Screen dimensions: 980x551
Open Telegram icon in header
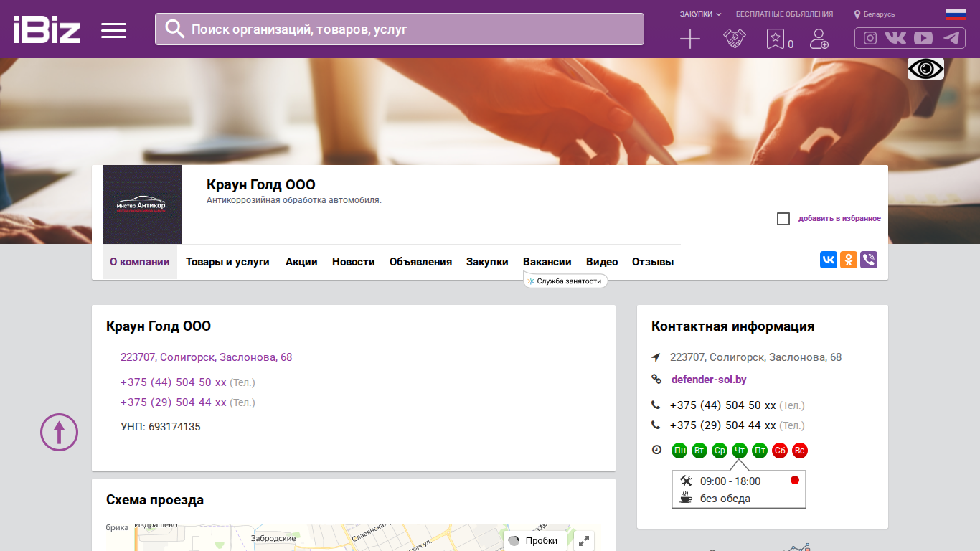[x=951, y=39]
